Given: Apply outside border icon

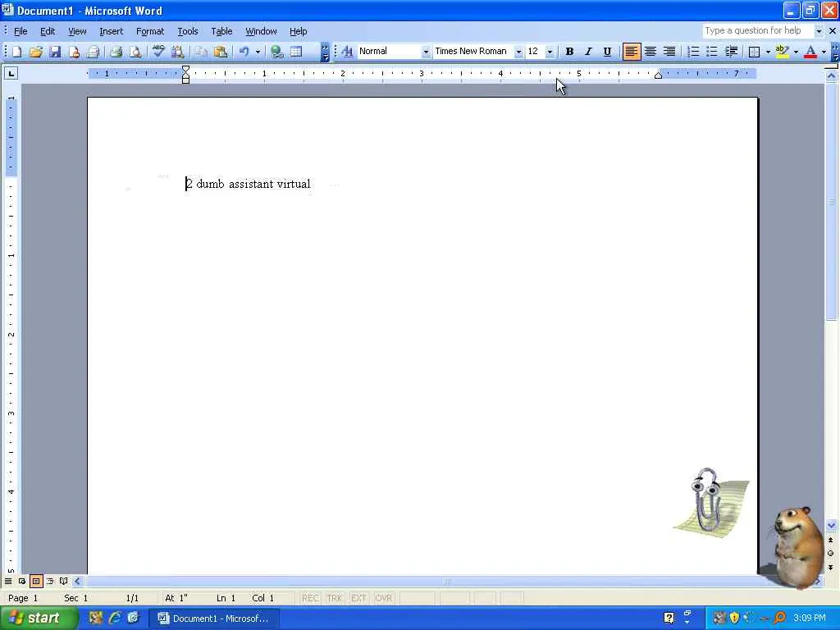Looking at the screenshot, I should click(x=754, y=52).
